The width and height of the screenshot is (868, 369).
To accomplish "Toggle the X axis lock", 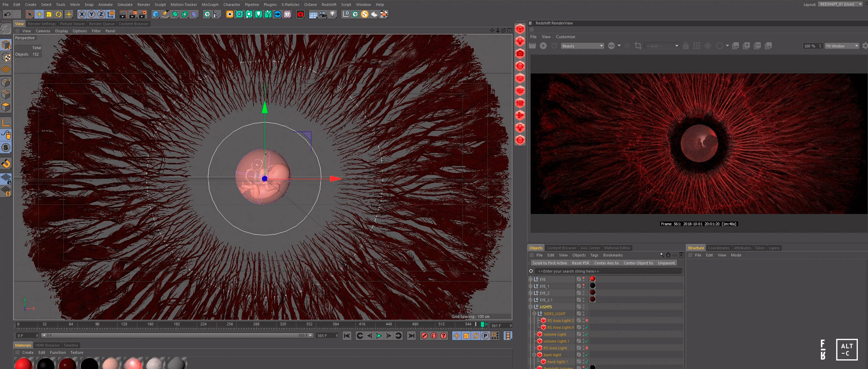I will pyautogui.click(x=82, y=14).
